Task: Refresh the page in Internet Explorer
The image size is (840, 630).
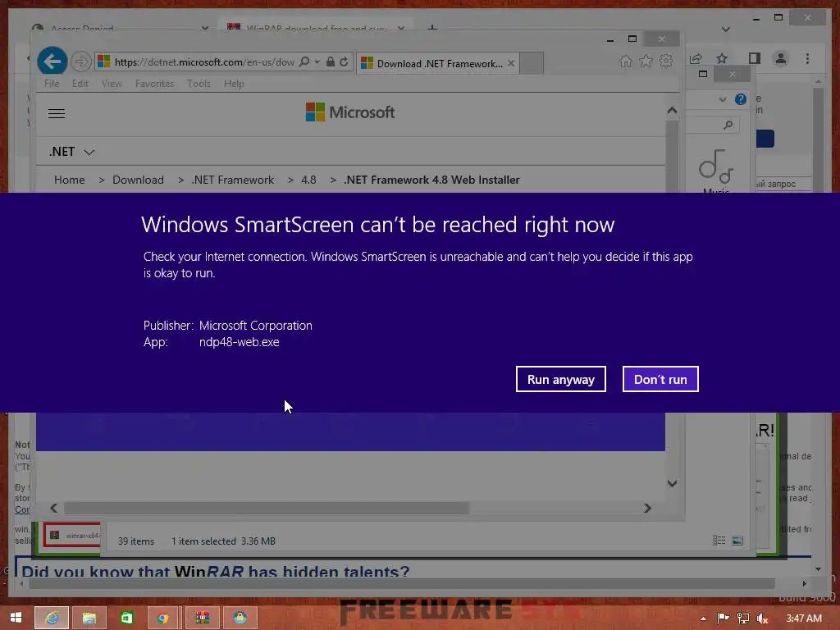Action: tap(344, 62)
